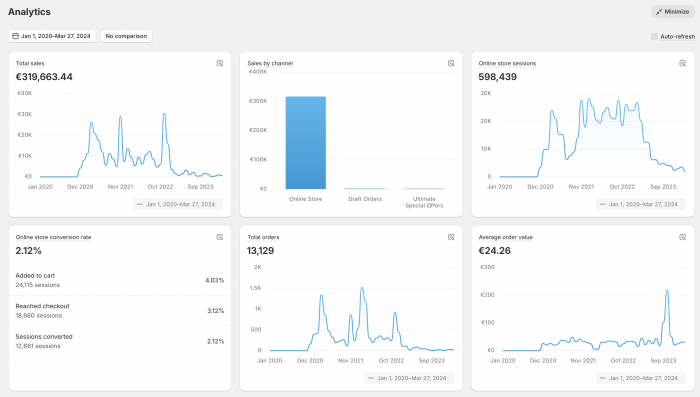Click the Total sales chart legend date label
The image size is (700, 397).
tap(180, 205)
